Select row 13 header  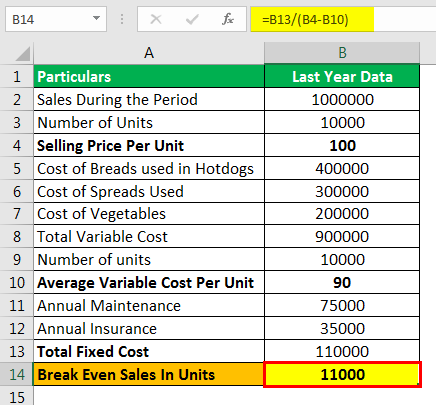coord(17,351)
